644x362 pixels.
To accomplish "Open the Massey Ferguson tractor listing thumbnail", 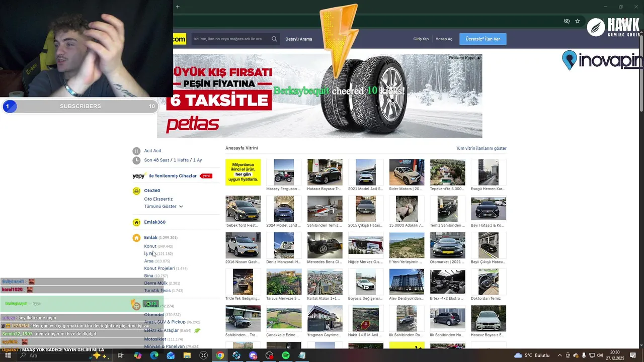I will pos(284,172).
